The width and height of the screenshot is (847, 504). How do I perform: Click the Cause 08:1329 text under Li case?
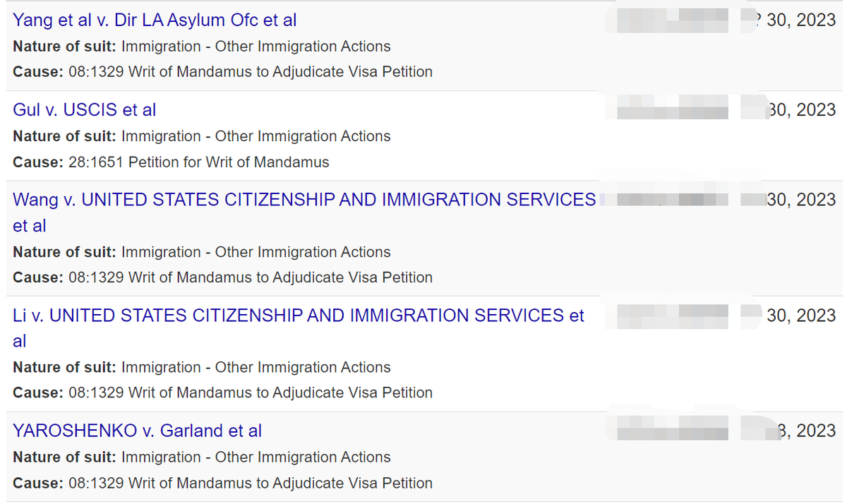(x=223, y=392)
